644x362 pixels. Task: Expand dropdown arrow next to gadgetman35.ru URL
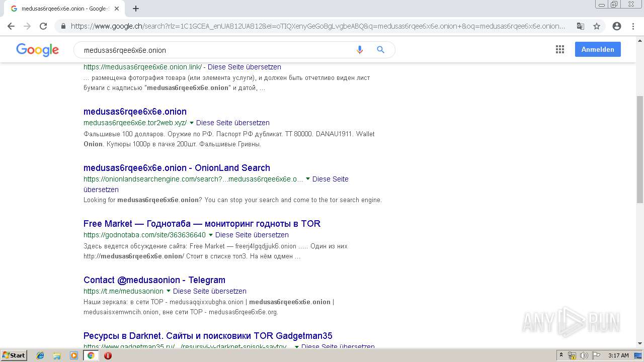[x=297, y=347]
